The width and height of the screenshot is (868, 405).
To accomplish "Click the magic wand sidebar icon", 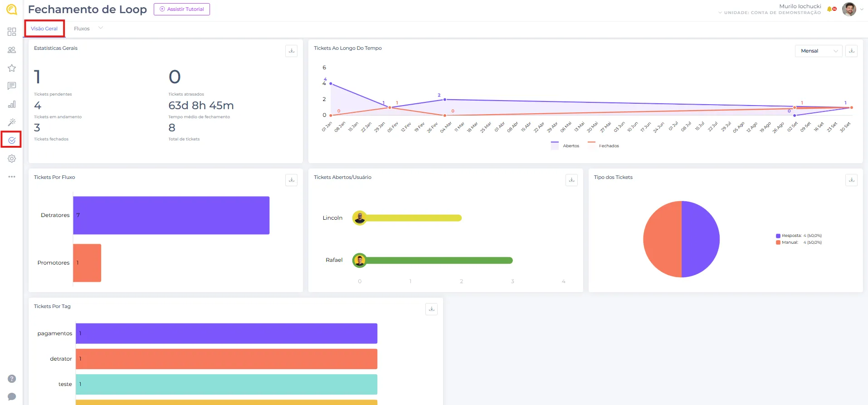I will (12, 122).
